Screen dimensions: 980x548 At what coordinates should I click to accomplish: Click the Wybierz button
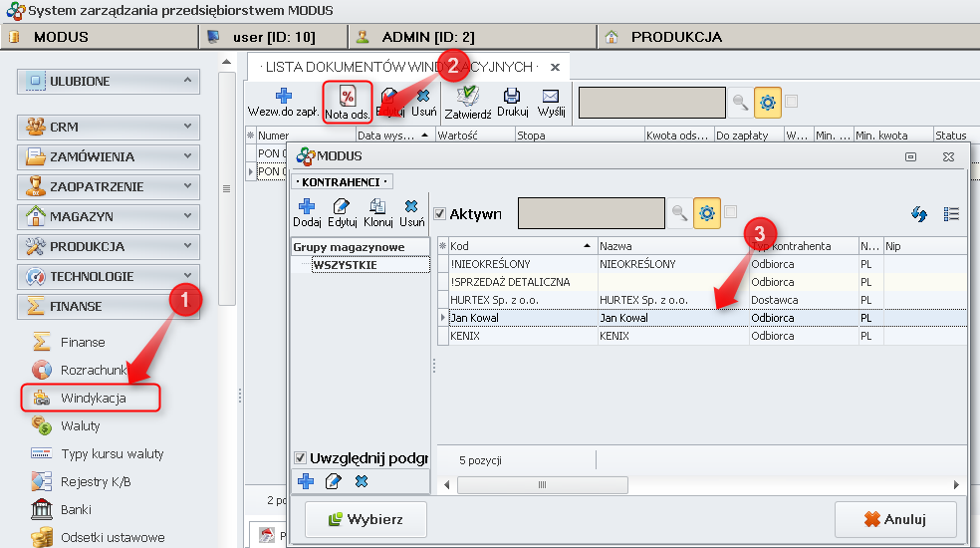click(x=366, y=519)
